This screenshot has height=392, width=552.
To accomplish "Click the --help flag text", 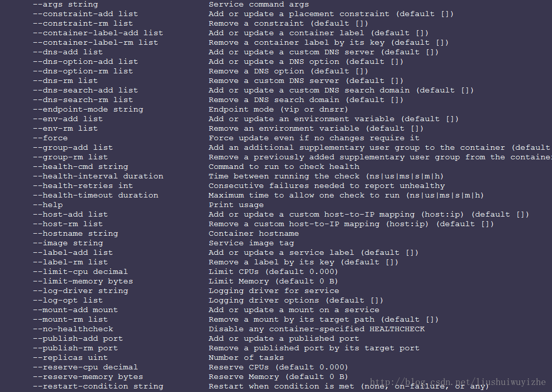I will (x=48, y=205).
